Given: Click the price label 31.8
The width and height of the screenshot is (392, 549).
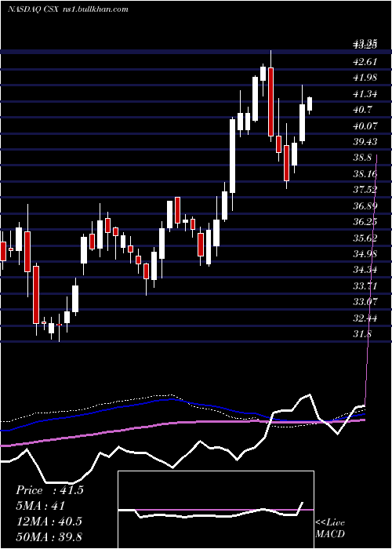Looking at the screenshot, I should point(362,334).
